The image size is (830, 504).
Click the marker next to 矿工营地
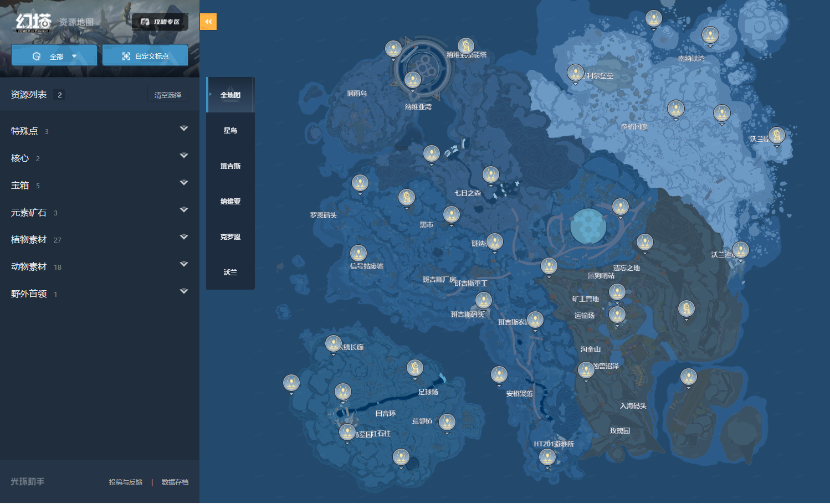[617, 293]
